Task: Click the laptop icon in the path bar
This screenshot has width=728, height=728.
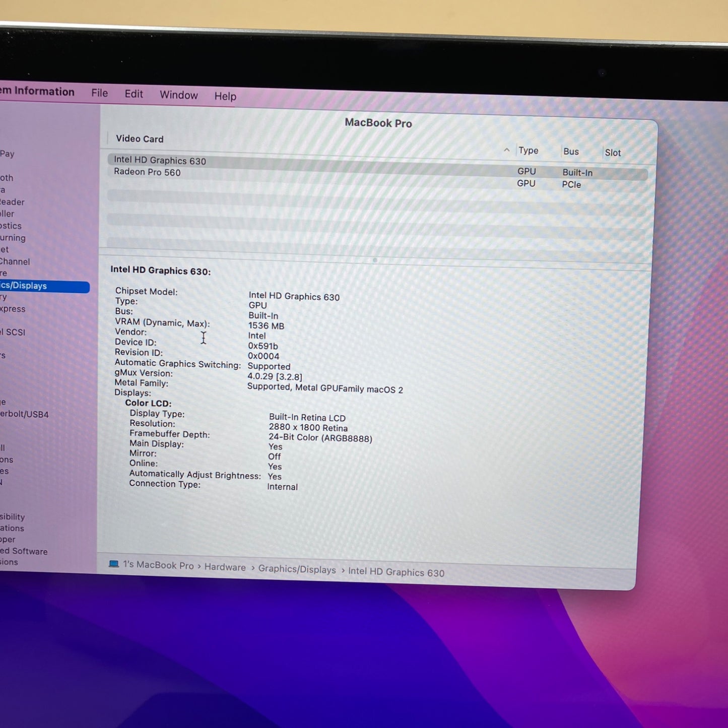Action: coord(114,564)
